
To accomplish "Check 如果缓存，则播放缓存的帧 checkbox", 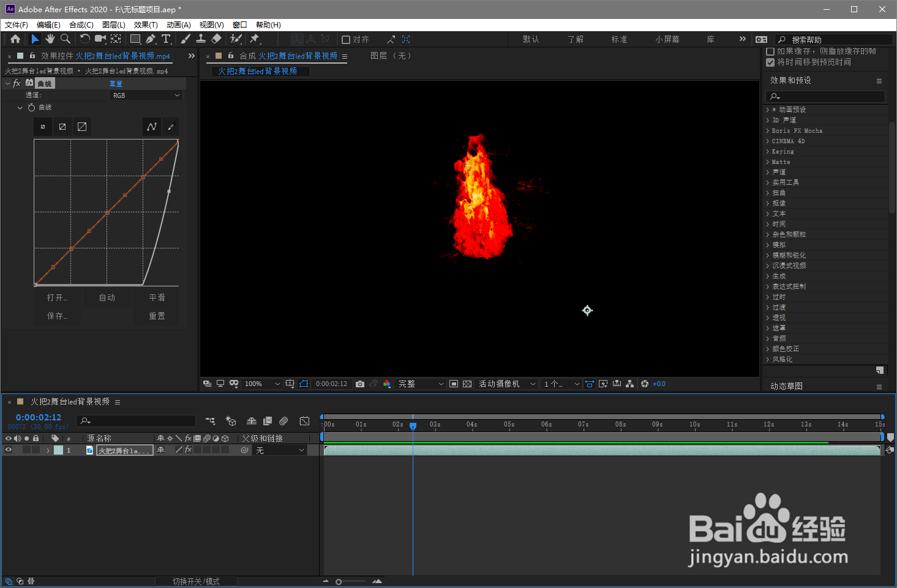I will pyautogui.click(x=770, y=51).
